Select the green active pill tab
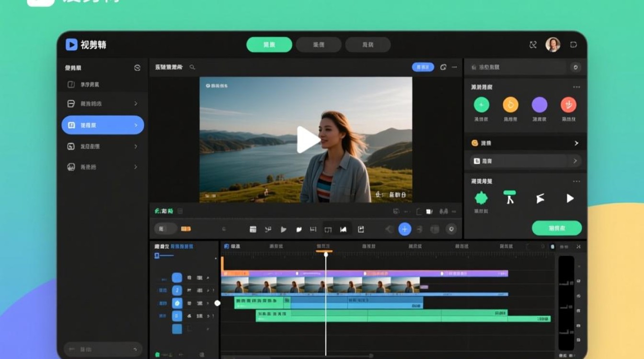The image size is (644, 359). [x=269, y=45]
